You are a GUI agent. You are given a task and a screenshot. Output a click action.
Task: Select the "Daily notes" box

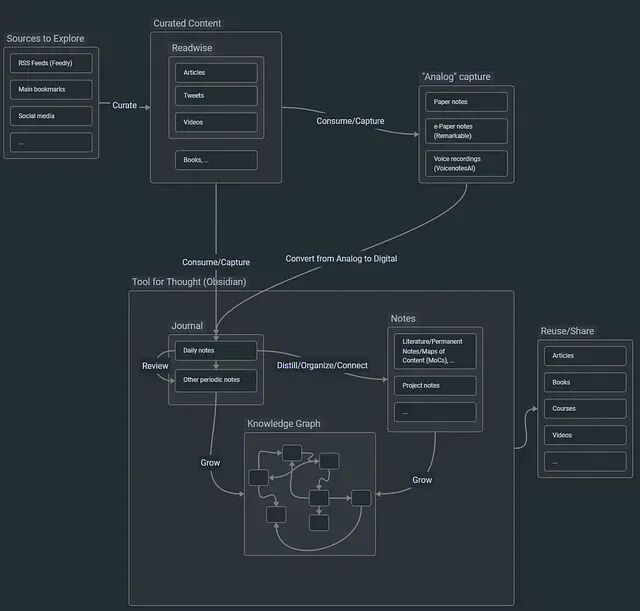pyautogui.click(x=216, y=351)
